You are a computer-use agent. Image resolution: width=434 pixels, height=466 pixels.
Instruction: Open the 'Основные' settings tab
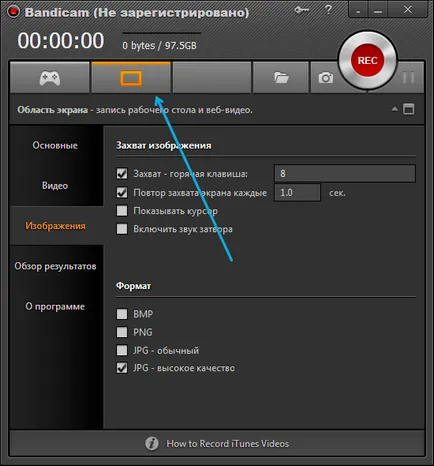point(55,145)
